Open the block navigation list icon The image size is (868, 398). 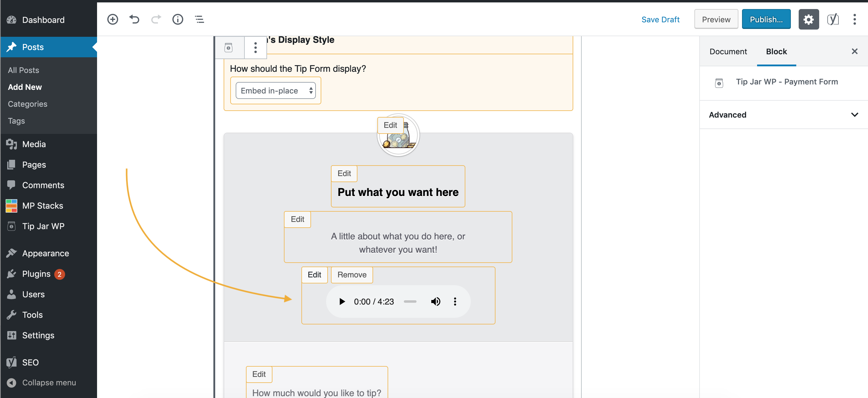coord(200,19)
